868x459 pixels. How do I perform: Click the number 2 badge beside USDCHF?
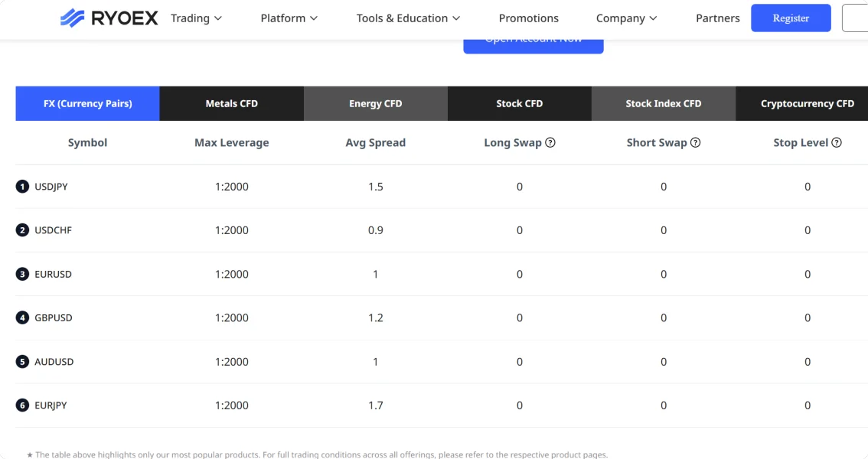(22, 230)
